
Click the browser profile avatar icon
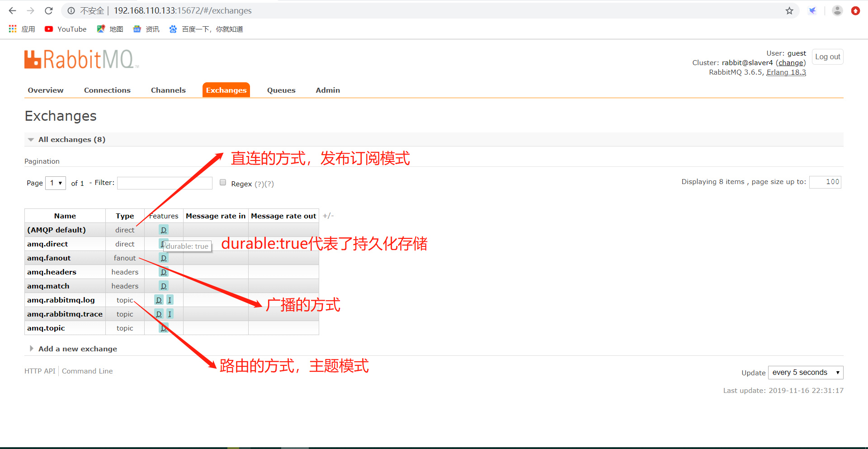tap(837, 10)
